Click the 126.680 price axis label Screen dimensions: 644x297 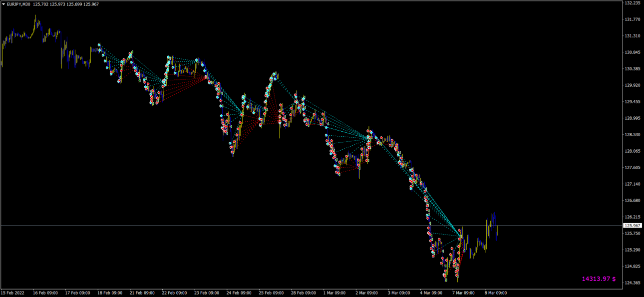click(x=633, y=201)
